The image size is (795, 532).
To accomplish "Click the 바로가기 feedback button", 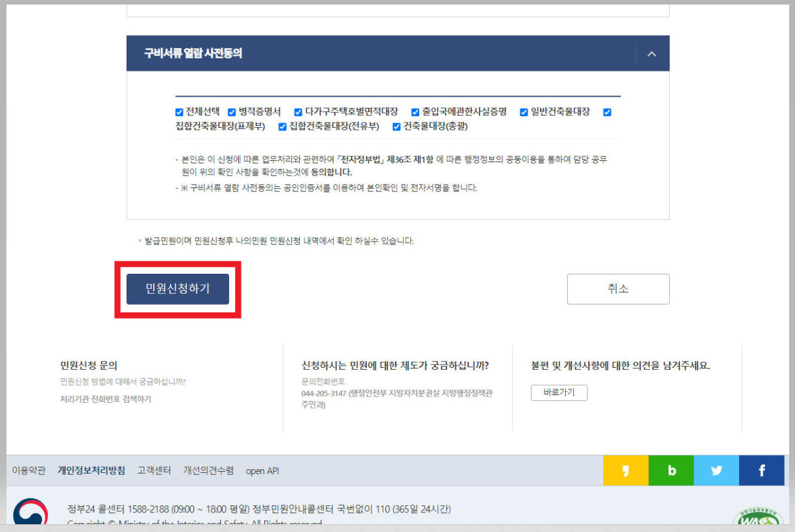I will (x=559, y=393).
